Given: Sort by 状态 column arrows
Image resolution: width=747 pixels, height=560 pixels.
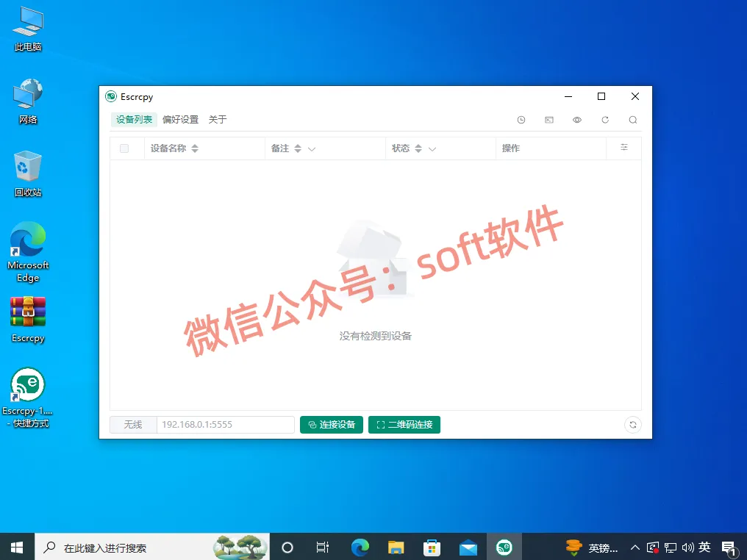Looking at the screenshot, I should [418, 148].
